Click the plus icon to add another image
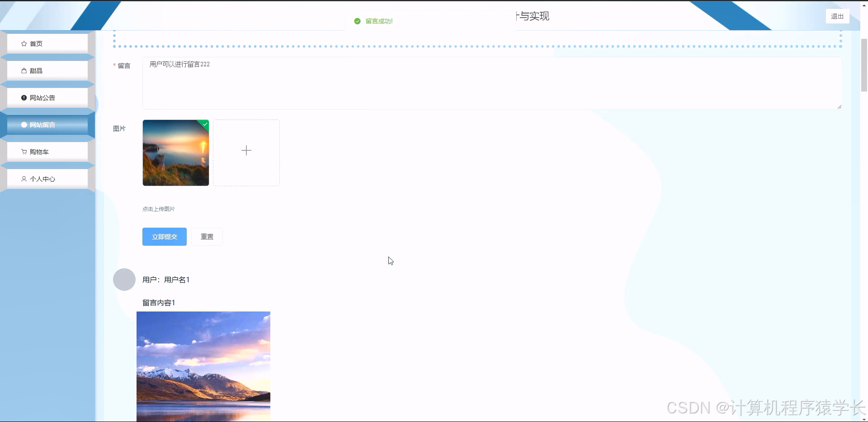The height and width of the screenshot is (422, 868). (246, 151)
